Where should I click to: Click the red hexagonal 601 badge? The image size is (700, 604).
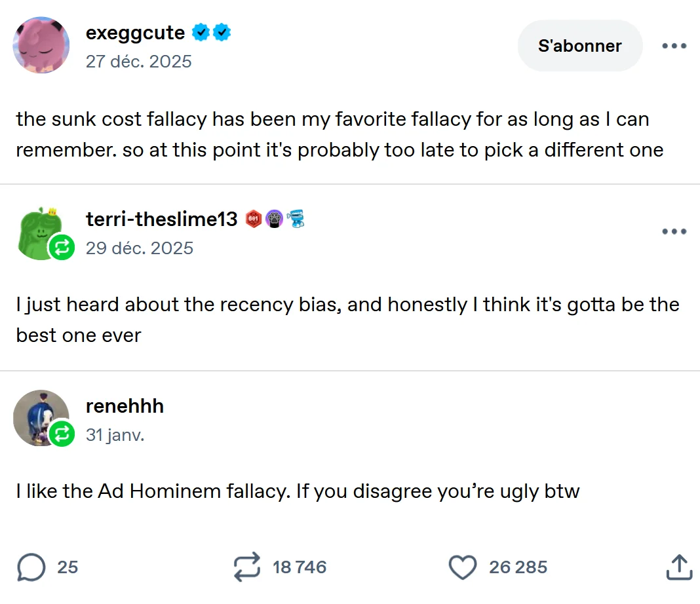255,217
